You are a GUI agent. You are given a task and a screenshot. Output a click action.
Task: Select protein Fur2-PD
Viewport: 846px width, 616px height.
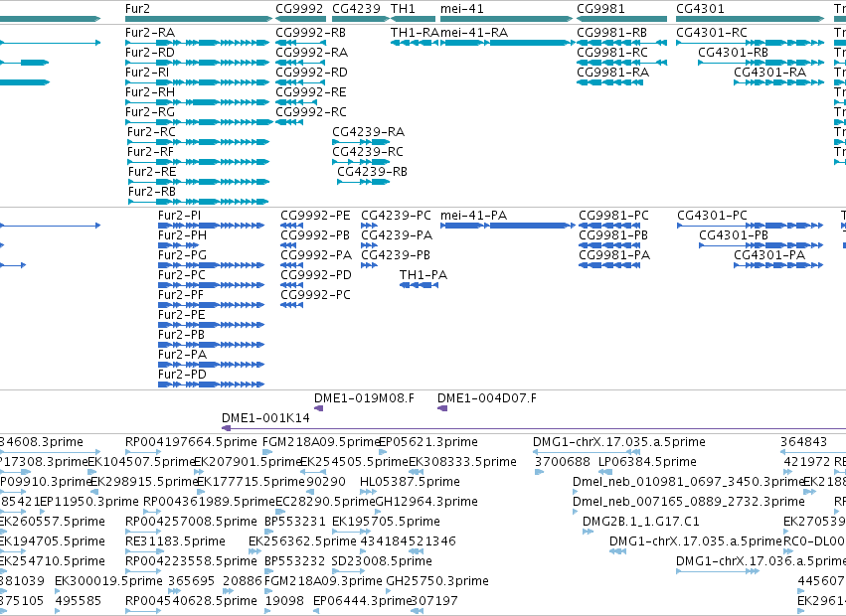[x=212, y=385]
